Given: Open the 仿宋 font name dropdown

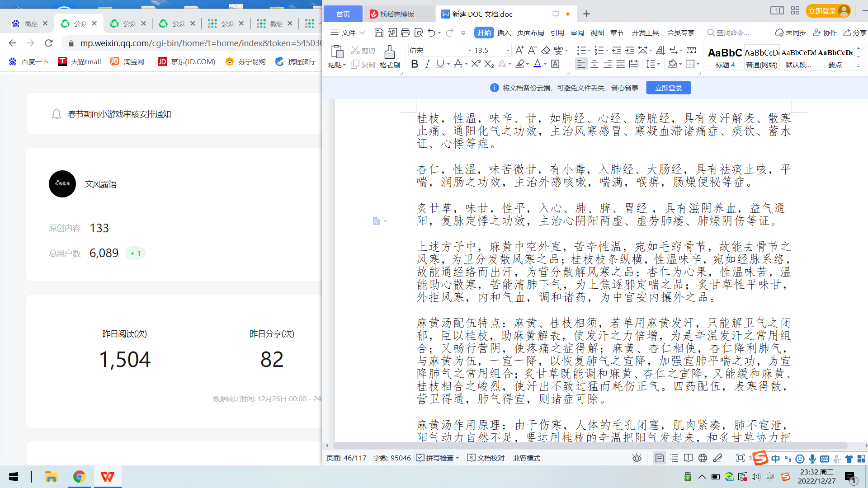Looking at the screenshot, I should pyautogui.click(x=469, y=50).
